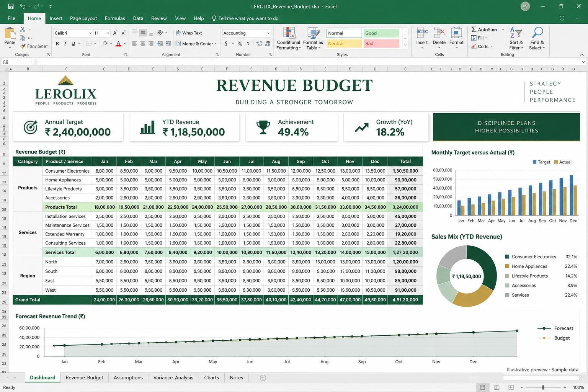Click the AutoSum sigma icon
Viewport: 588px width, 392px height.
point(474,29)
